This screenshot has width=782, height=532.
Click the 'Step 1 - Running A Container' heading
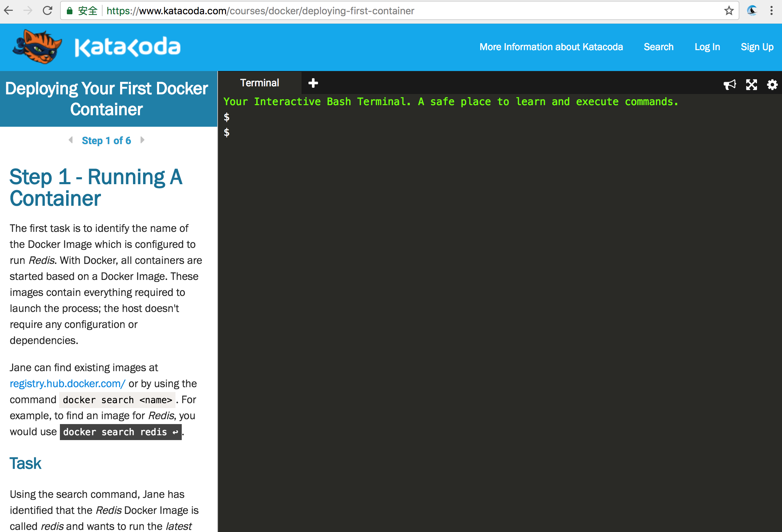click(96, 188)
